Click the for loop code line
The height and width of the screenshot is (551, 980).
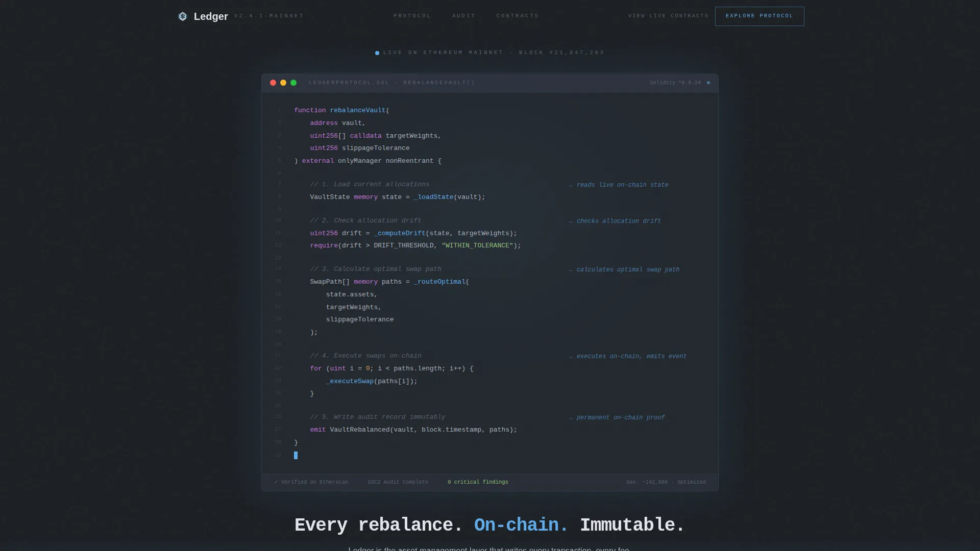coord(391,368)
